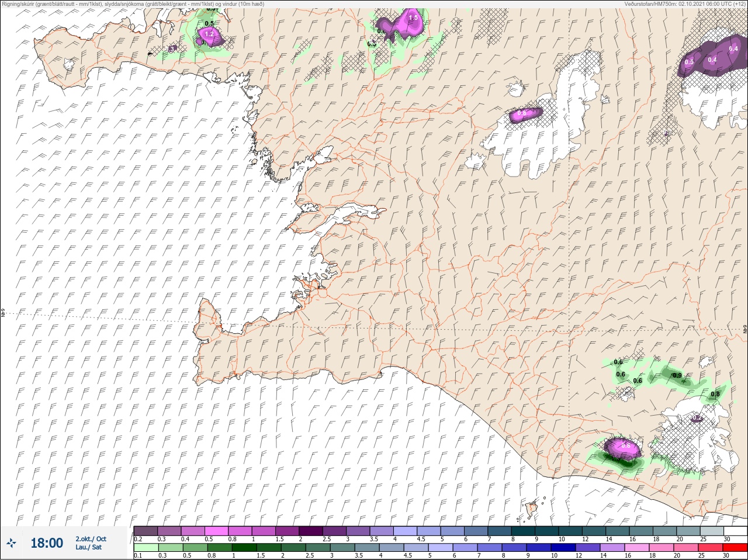Viewport: 748px width, 560px height.
Task: Select lower legend swatch between 3 and 3.5
Action: coord(342,547)
